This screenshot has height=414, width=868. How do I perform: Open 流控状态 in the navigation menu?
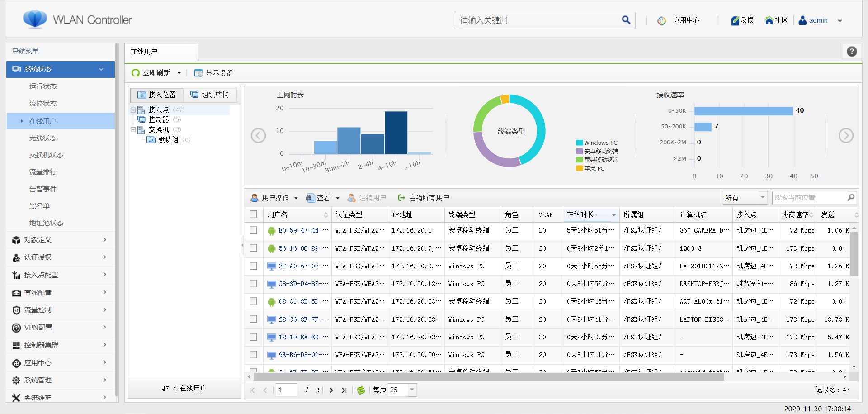[x=43, y=104]
